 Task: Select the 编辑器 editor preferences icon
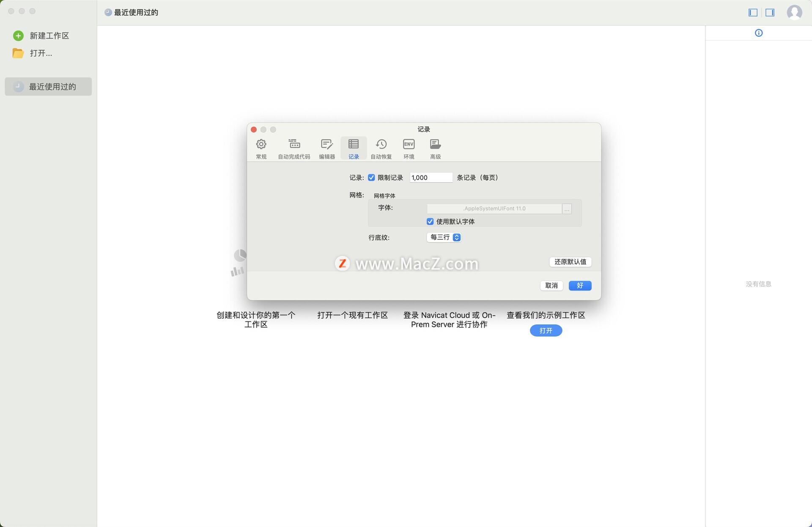click(x=326, y=145)
